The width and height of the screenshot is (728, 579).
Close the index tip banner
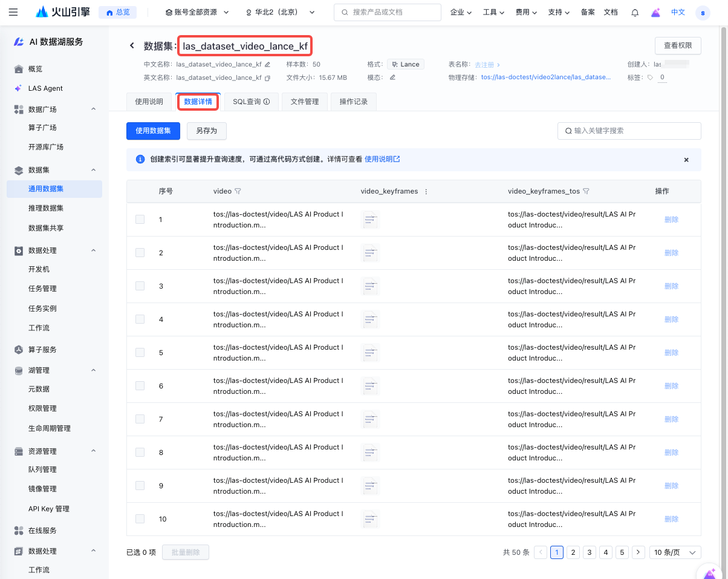[x=686, y=160]
